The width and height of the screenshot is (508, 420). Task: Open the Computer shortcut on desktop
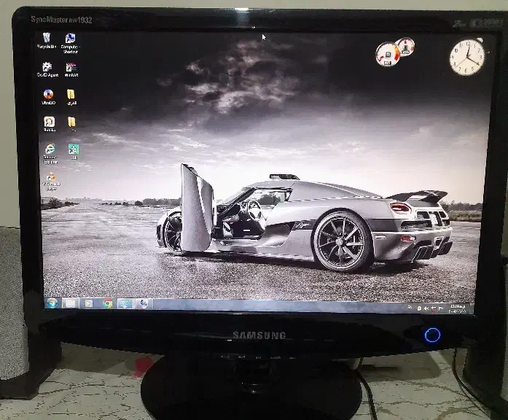(71, 40)
